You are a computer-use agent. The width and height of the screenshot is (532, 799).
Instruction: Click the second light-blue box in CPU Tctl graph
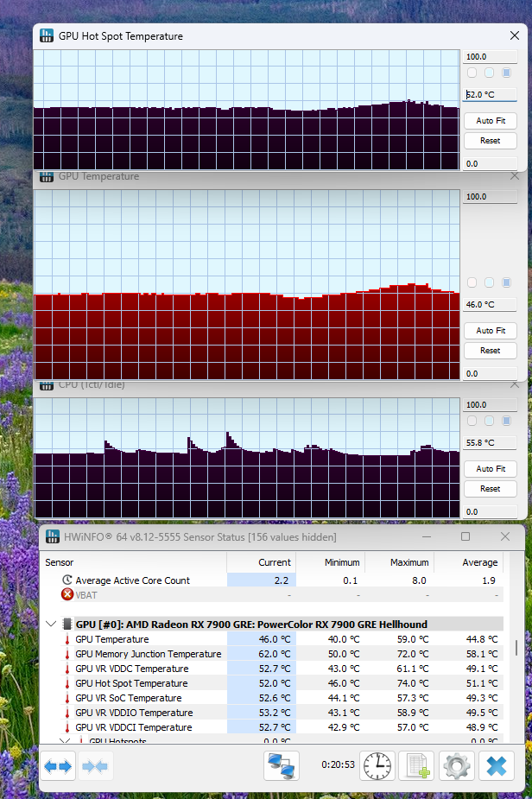tap(489, 421)
